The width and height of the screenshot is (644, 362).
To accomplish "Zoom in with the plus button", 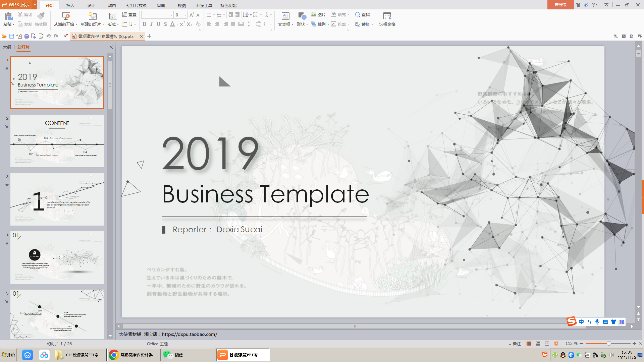I will pos(634,344).
